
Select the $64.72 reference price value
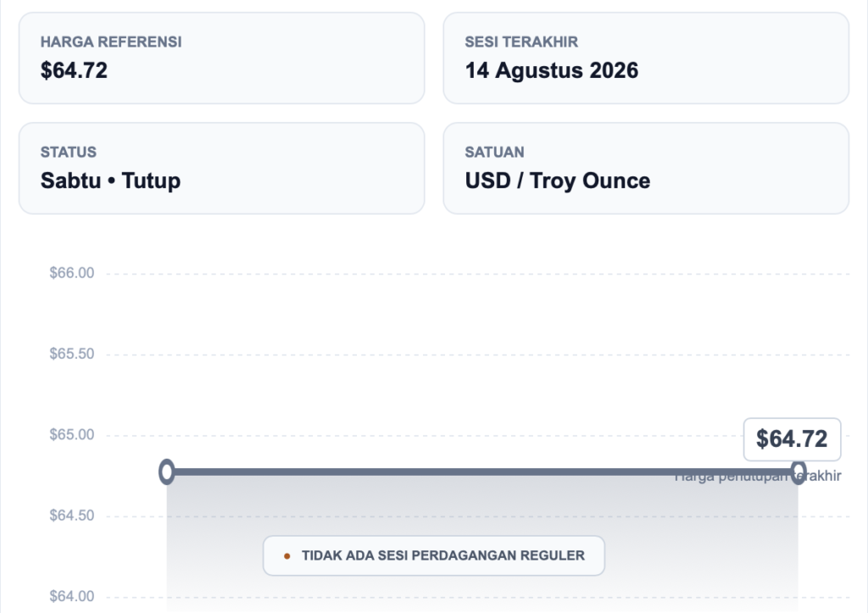75,71
